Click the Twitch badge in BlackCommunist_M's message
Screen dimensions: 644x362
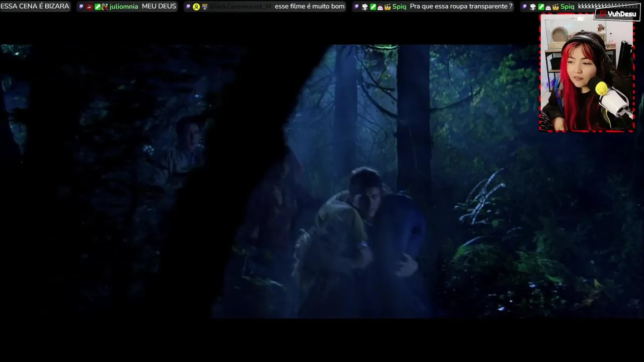(188, 7)
